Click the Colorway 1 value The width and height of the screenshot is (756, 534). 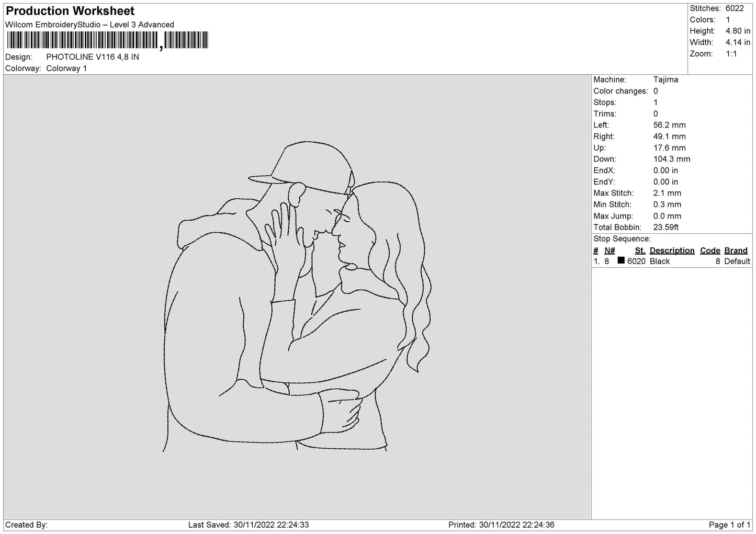pos(66,69)
